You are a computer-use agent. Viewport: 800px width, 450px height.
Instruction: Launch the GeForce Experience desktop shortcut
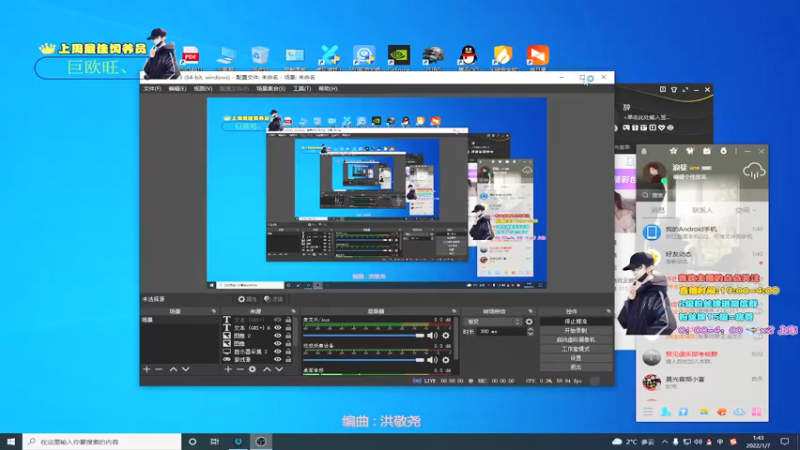pos(398,56)
